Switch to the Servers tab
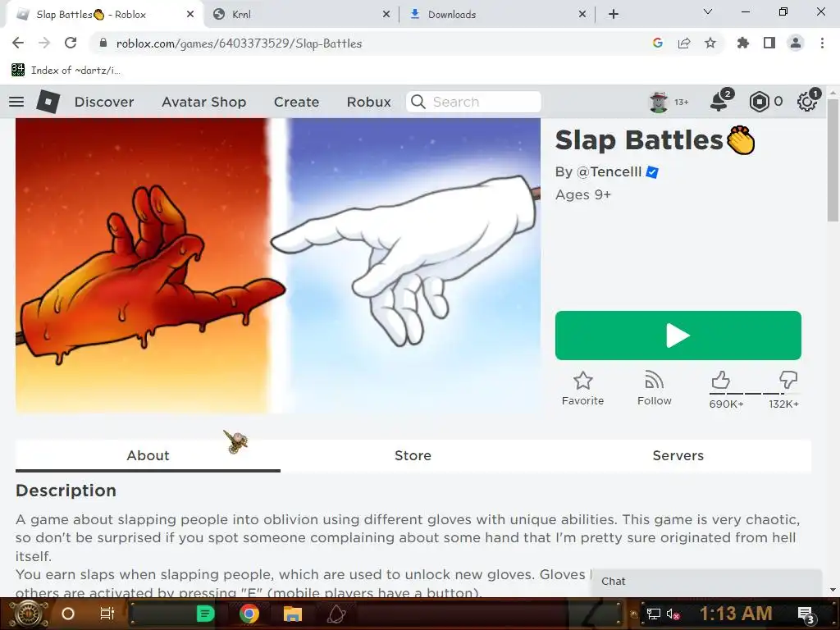 pos(678,455)
